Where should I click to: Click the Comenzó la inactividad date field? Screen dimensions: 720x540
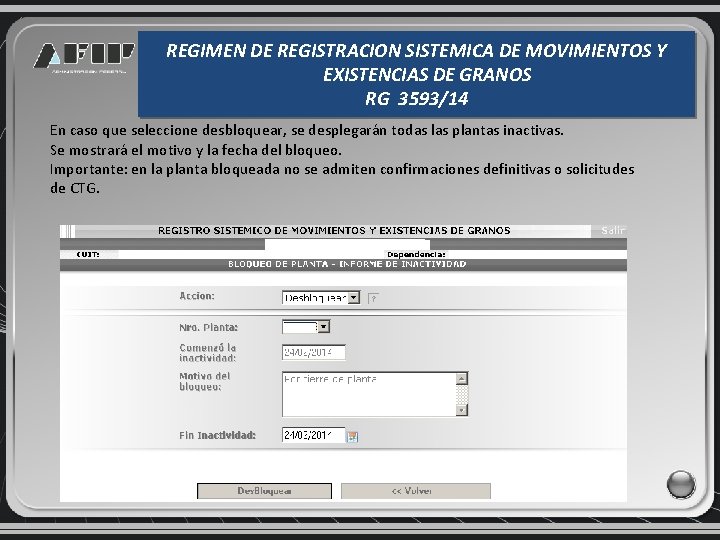[x=314, y=353]
